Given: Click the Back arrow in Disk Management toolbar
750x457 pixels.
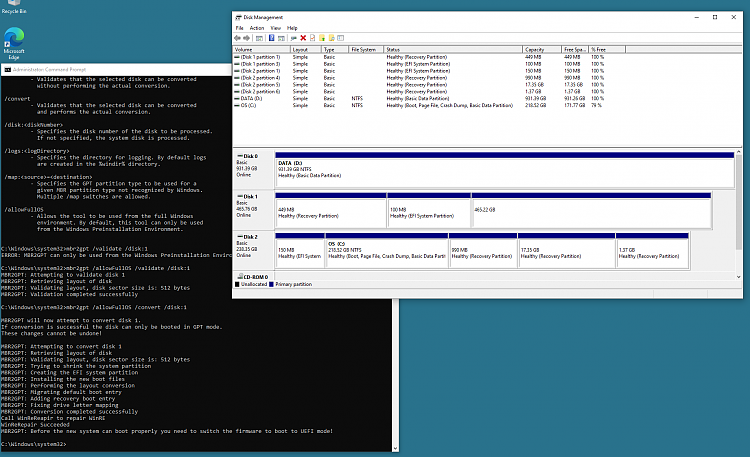Looking at the screenshot, I should 238,37.
